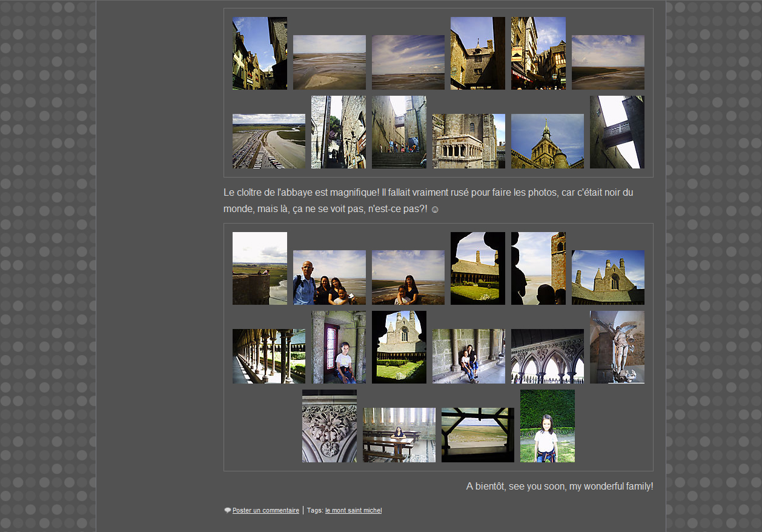Image resolution: width=762 pixels, height=532 pixels.
Task: Select the boy sitting by window photo
Action: [338, 347]
